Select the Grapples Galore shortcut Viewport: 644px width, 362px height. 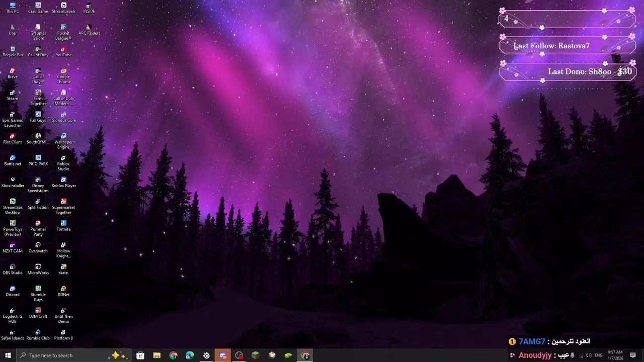[x=38, y=32]
